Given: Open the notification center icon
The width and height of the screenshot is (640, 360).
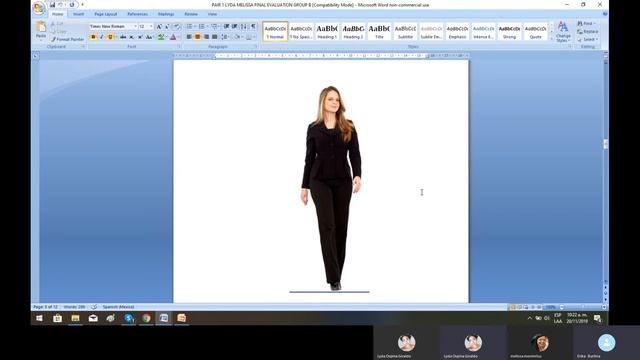Looking at the screenshot, I should (x=598, y=318).
